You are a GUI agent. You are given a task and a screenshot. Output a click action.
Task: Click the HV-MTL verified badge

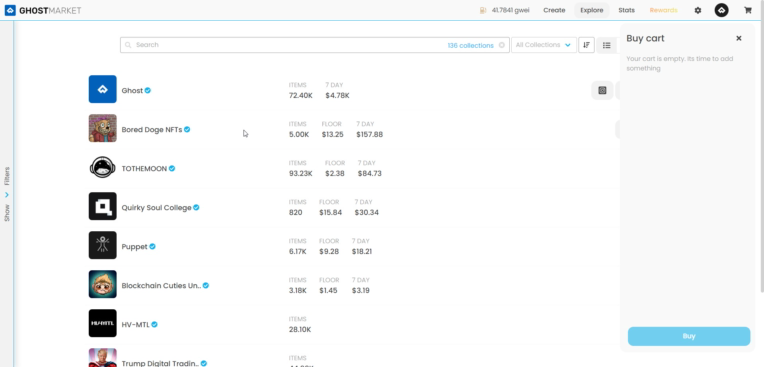click(154, 324)
